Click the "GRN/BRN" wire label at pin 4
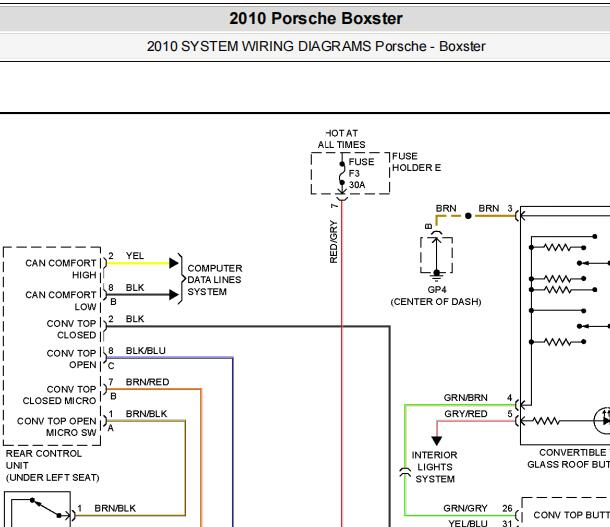The width and height of the screenshot is (610, 527). pyautogui.click(x=465, y=397)
